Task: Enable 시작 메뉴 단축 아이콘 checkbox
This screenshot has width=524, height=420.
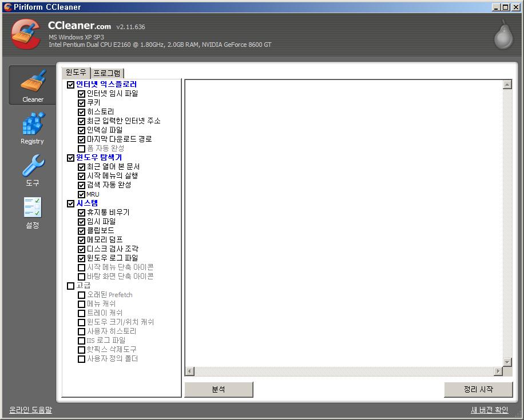Action: pyautogui.click(x=81, y=267)
